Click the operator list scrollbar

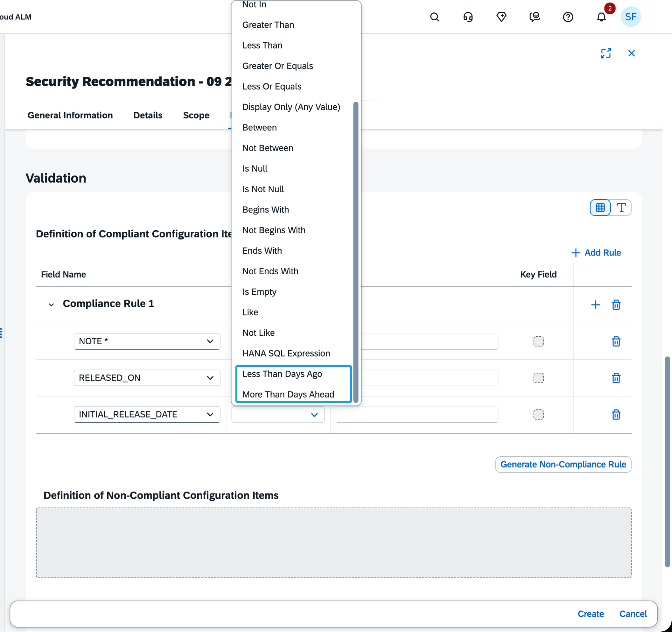click(355, 252)
